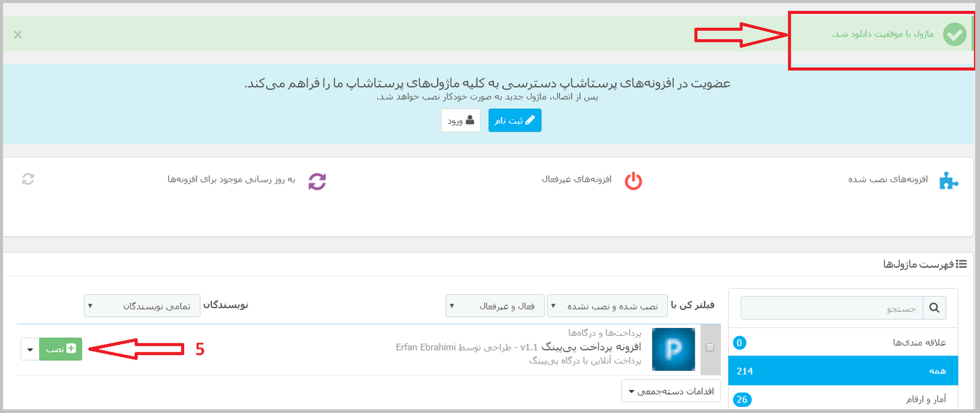The width and height of the screenshot is (980, 413).
Task: Click the blue ثبت نام register button
Action: 514,121
